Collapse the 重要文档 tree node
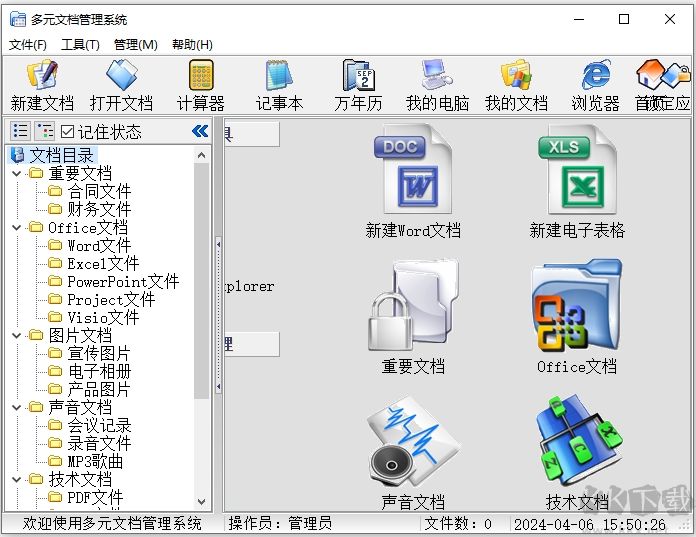Viewport: 696px width, 537px height. coord(17,173)
